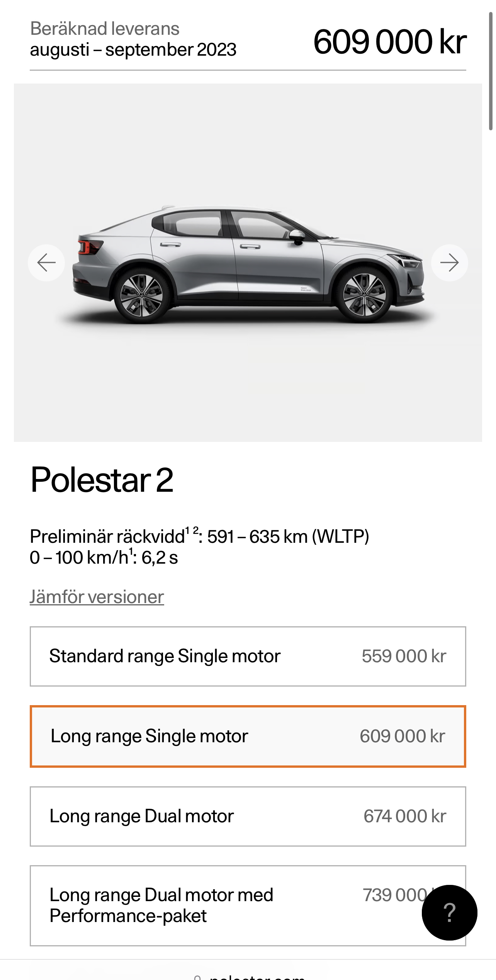Tap the 559 000 kr price label

[404, 656]
